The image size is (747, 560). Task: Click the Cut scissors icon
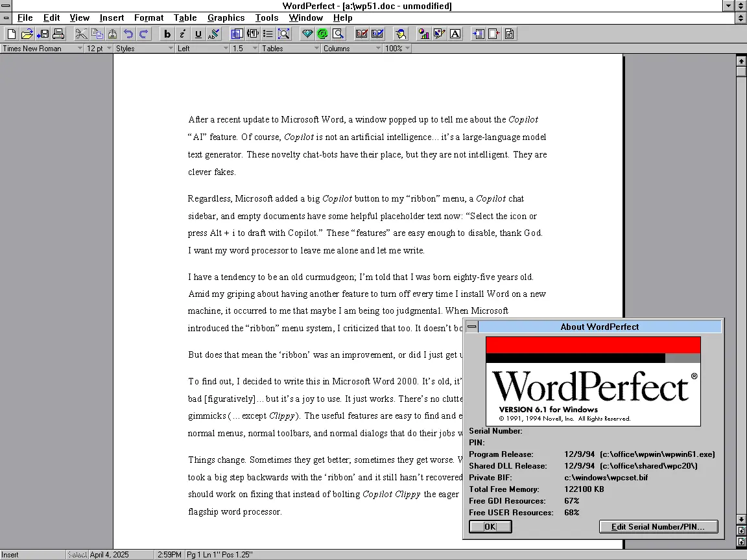(x=81, y=34)
